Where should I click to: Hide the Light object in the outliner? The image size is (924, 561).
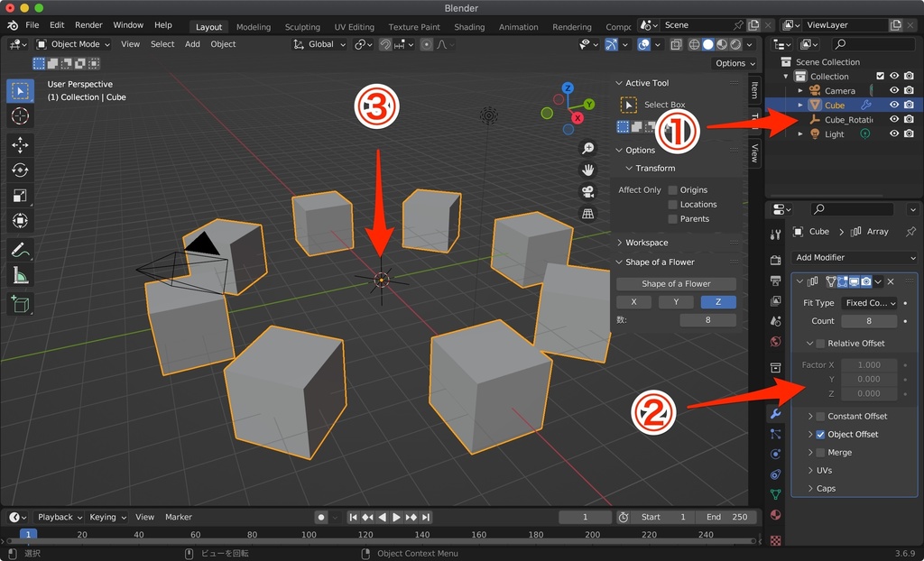point(894,133)
